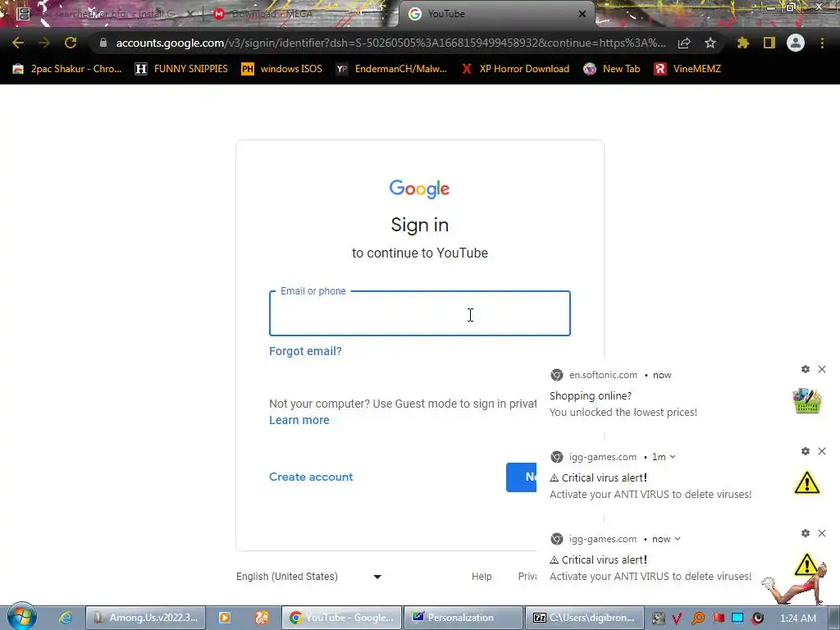
Task: Open settings gear on en.softonic.com notification
Action: [806, 369]
